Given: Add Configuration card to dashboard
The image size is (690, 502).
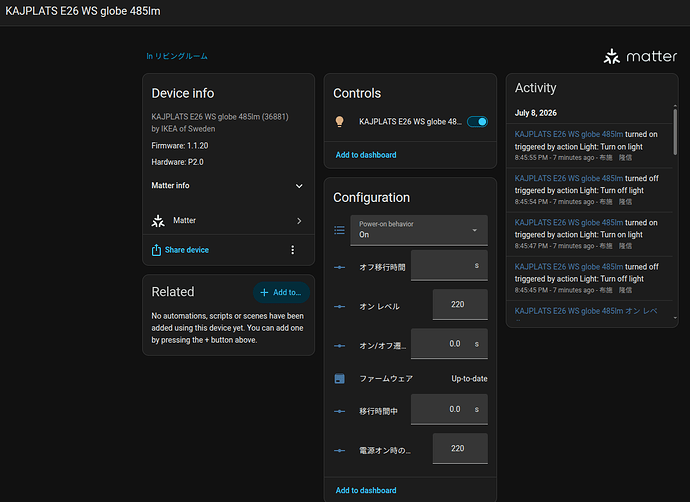Looking at the screenshot, I should click(x=366, y=490).
